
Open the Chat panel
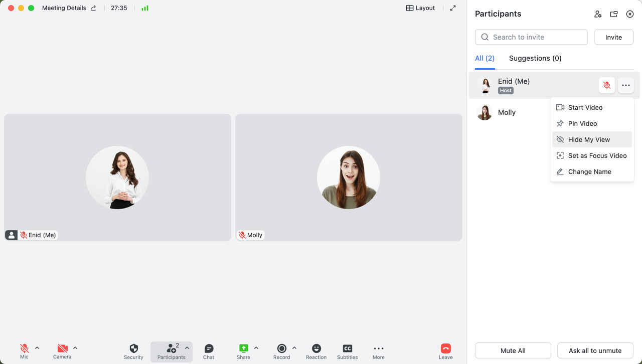click(209, 349)
